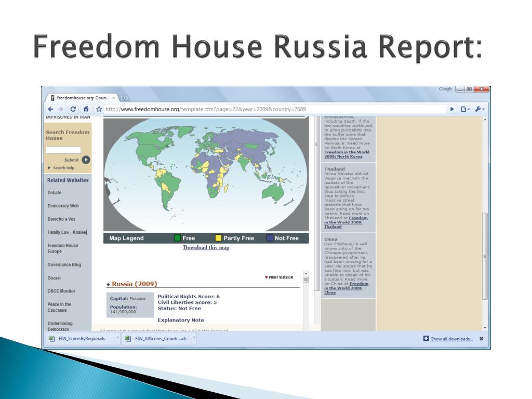532x399 pixels.
Task: Open the wrench tools menu
Action: pyautogui.click(x=480, y=109)
